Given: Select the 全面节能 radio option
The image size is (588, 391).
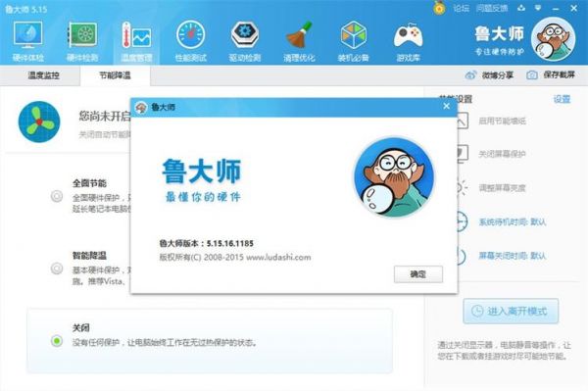Looking at the screenshot, I should pos(57,196).
